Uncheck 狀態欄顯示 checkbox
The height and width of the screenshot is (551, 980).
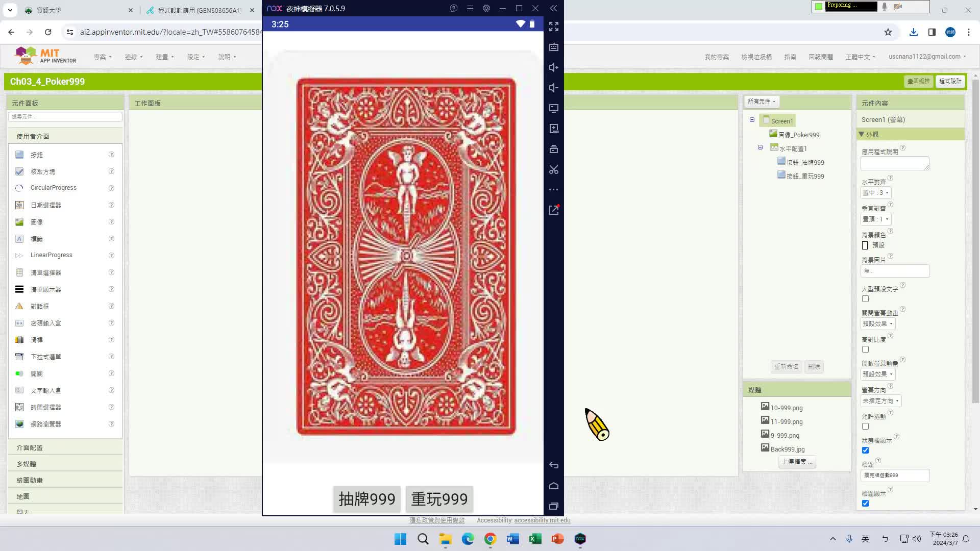point(865,450)
